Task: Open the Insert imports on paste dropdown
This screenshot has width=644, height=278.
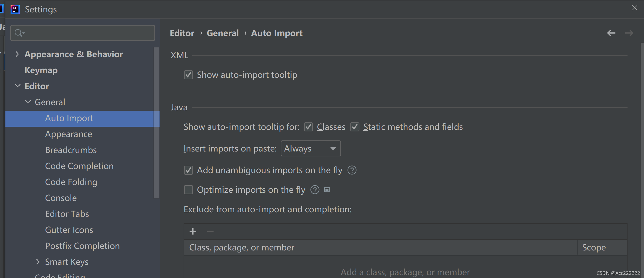Action: tap(311, 149)
